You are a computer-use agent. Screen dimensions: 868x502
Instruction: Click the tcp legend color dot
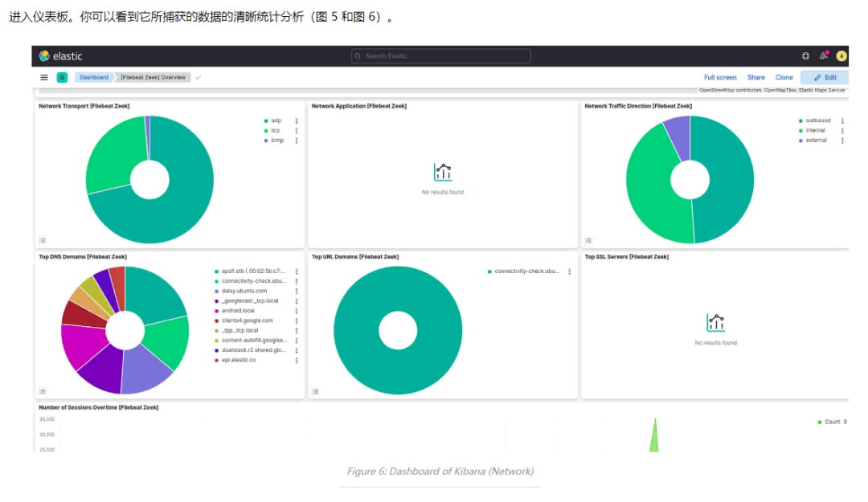click(x=266, y=131)
